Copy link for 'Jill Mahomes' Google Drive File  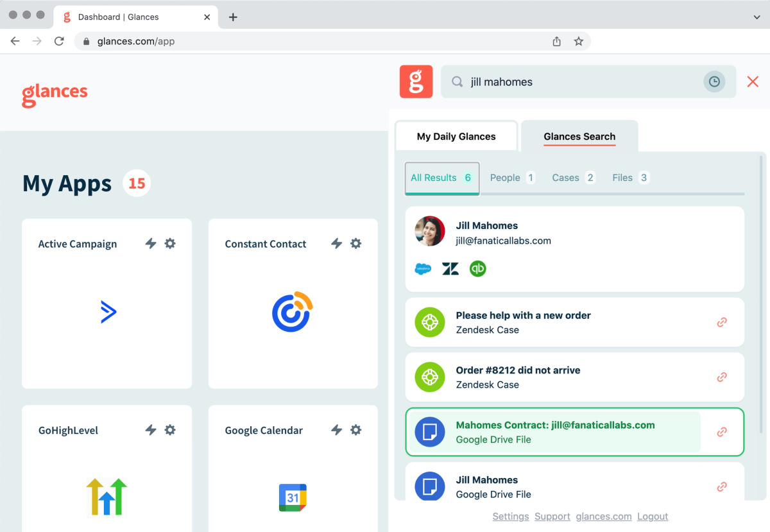click(x=722, y=487)
